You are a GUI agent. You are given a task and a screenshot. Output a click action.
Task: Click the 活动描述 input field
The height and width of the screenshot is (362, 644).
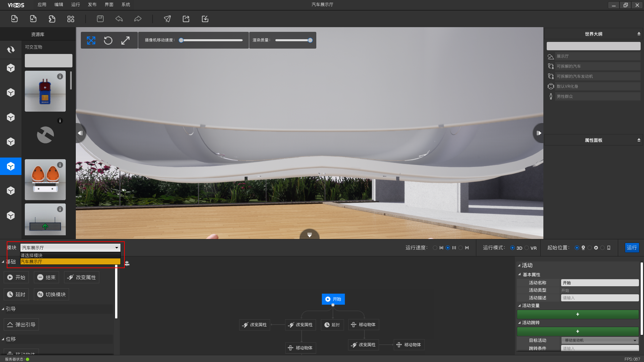[600, 298]
